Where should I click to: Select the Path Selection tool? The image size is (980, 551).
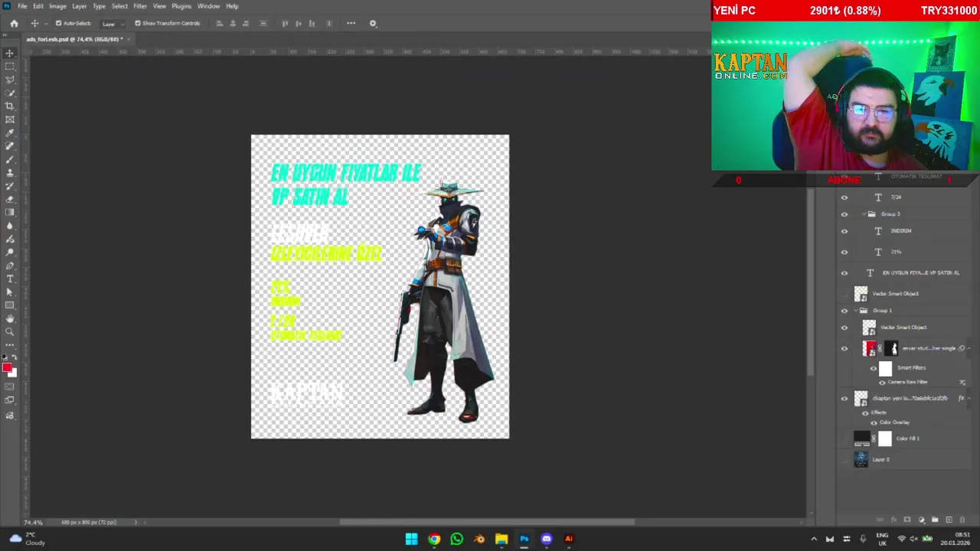10,292
